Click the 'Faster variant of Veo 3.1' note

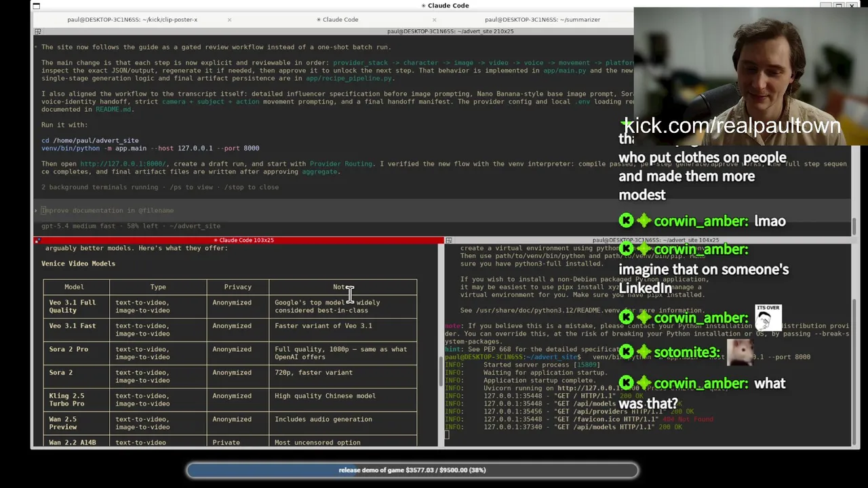point(323,326)
